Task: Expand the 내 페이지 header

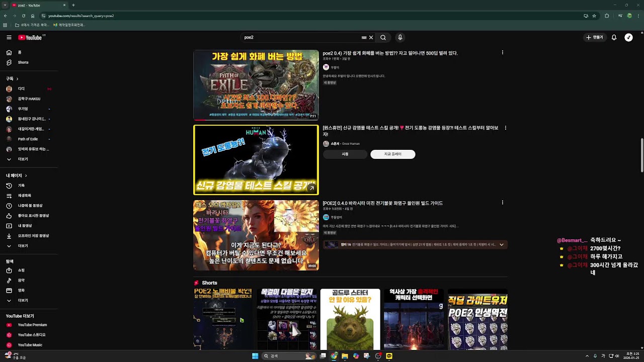Action: point(17,175)
